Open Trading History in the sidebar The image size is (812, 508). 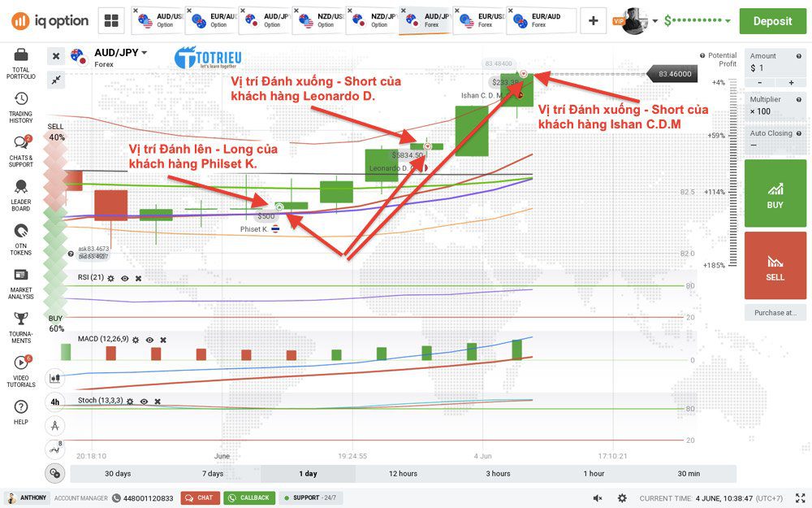[x=21, y=107]
